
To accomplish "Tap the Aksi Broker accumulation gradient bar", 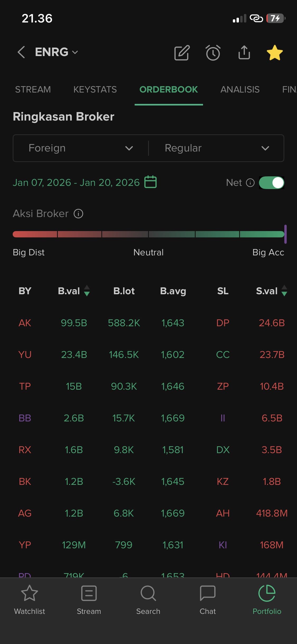I will (148, 234).
